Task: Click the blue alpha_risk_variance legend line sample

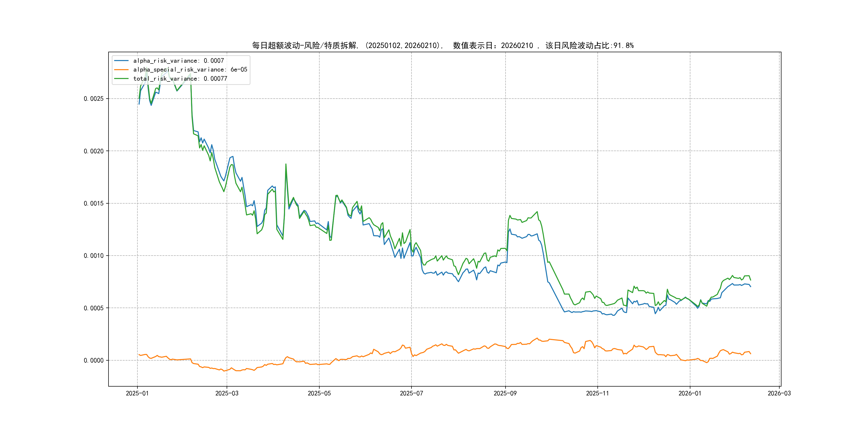Action: tap(121, 61)
